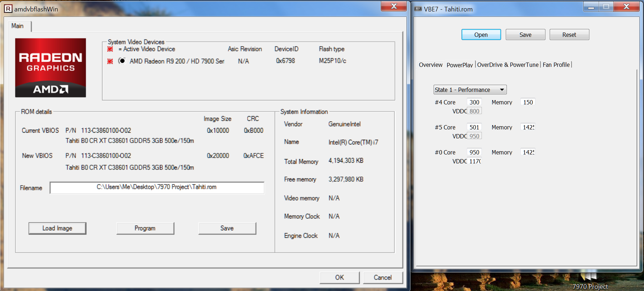Click the DeviceID value 0x6798

[x=285, y=61]
